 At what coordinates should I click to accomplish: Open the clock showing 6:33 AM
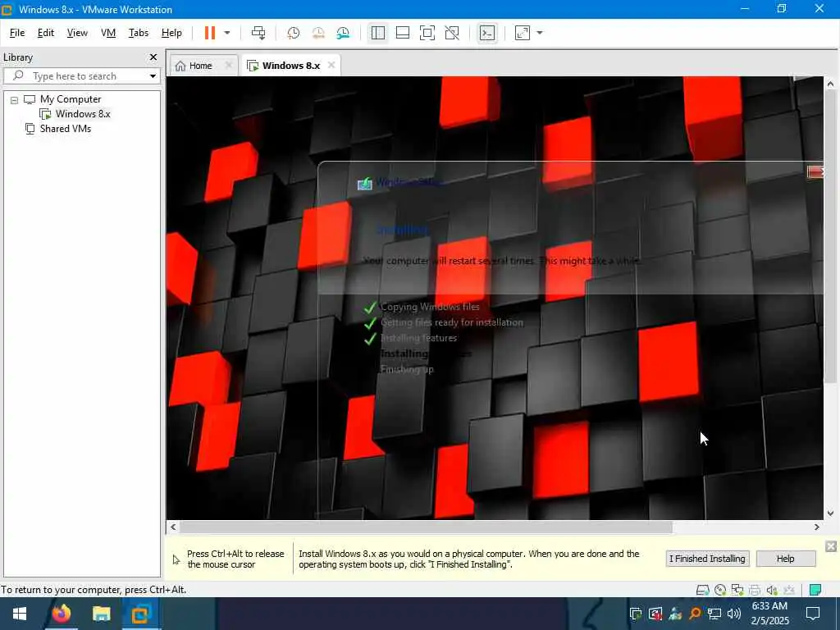(769, 614)
